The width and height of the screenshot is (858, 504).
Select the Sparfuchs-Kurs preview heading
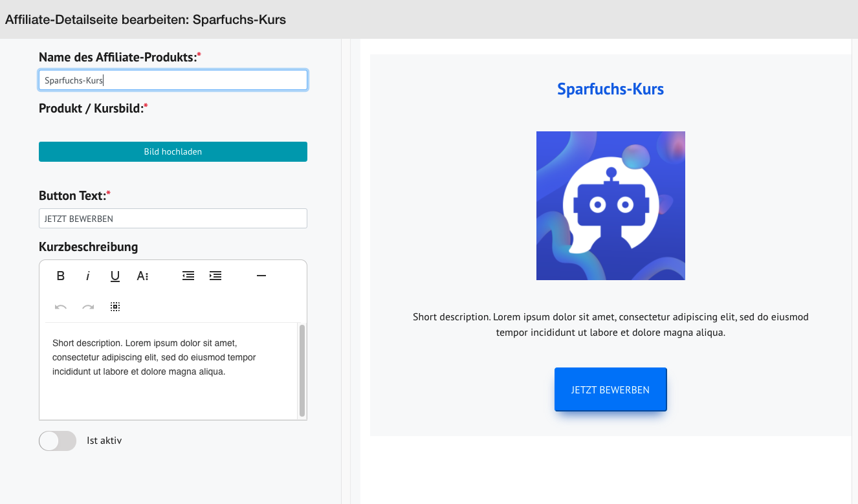point(610,89)
